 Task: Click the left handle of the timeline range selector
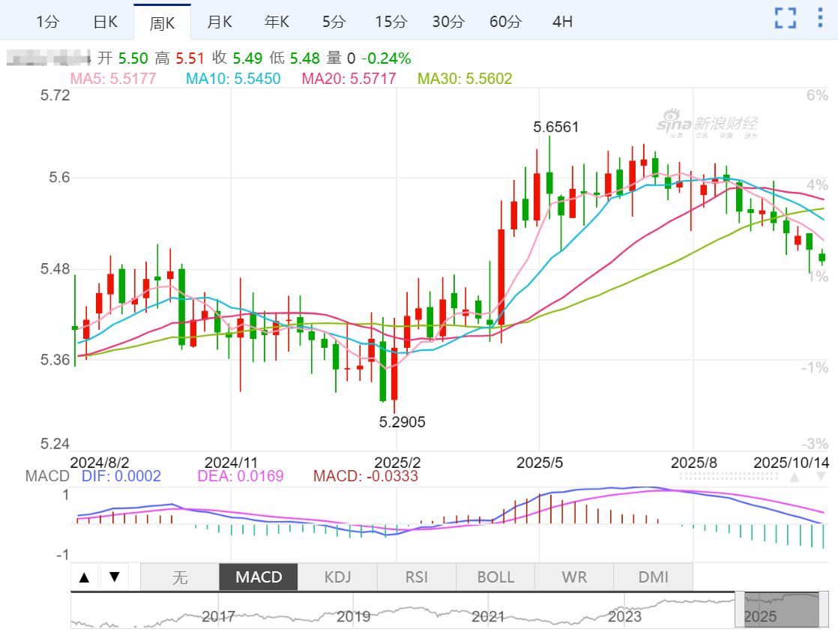coord(739,610)
